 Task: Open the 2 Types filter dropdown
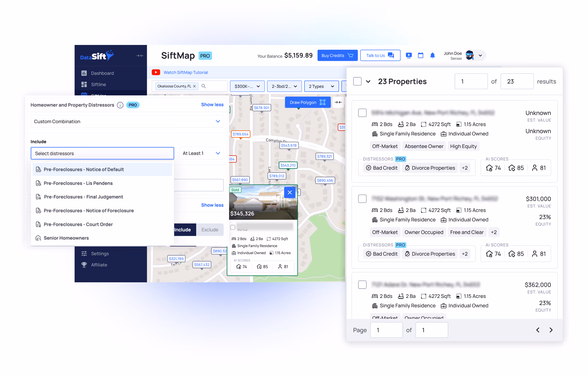[x=321, y=86]
